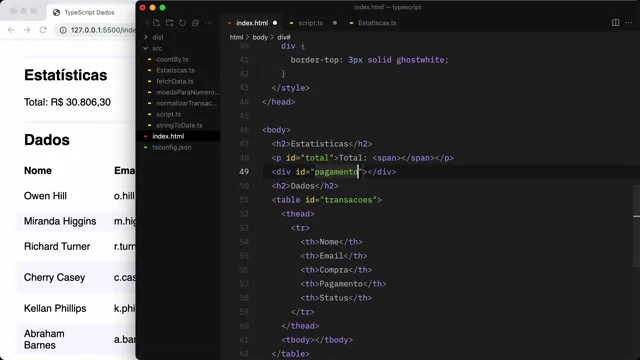Click line number 49 in gutter

244,172
